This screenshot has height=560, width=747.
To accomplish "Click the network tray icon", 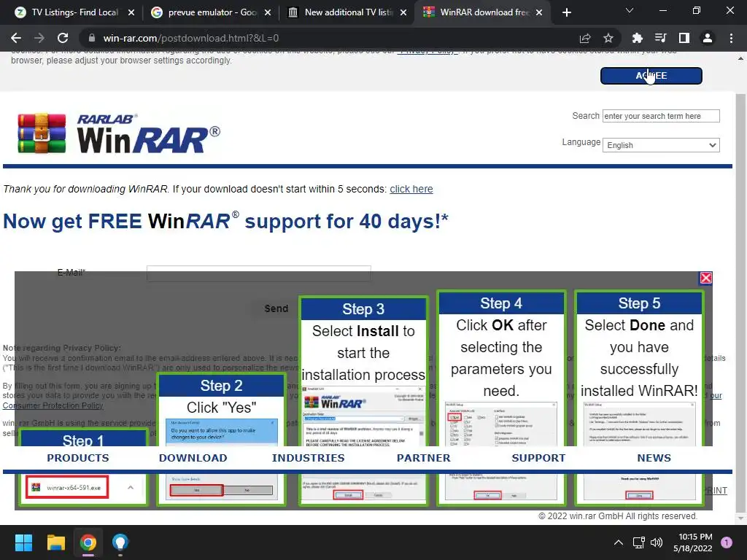I will pyautogui.click(x=638, y=542).
